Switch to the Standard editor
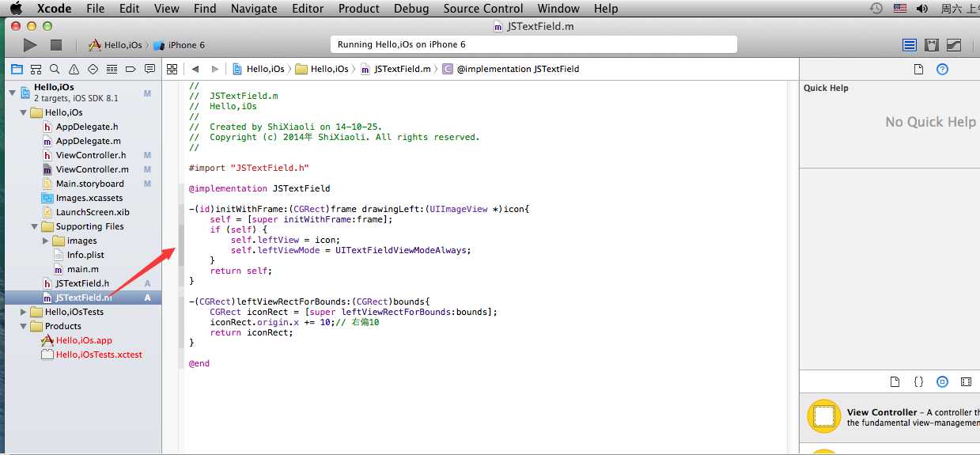The image size is (980, 455). point(910,45)
